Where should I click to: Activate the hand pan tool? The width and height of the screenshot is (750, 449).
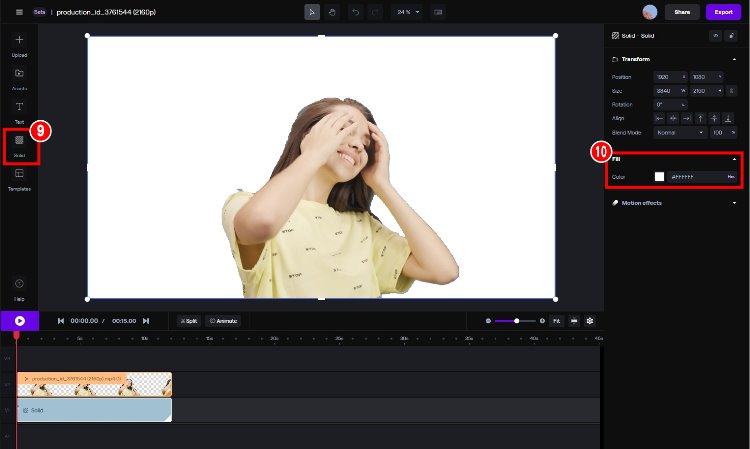point(332,12)
